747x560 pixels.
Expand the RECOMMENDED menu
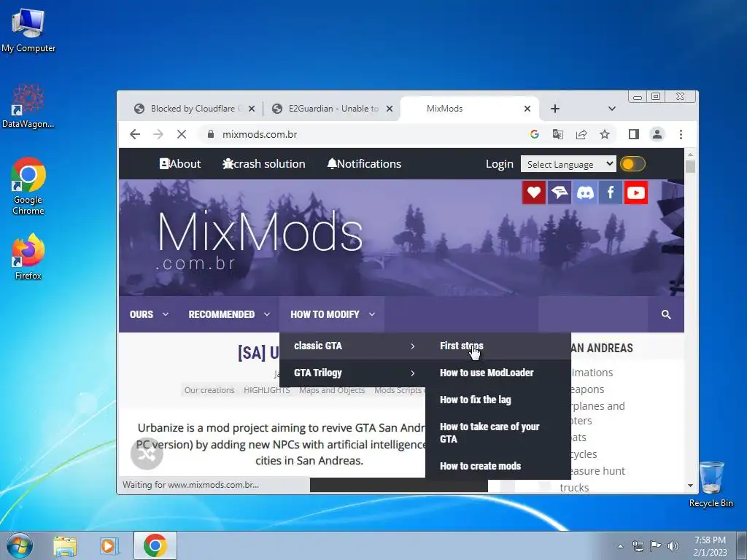(x=229, y=314)
